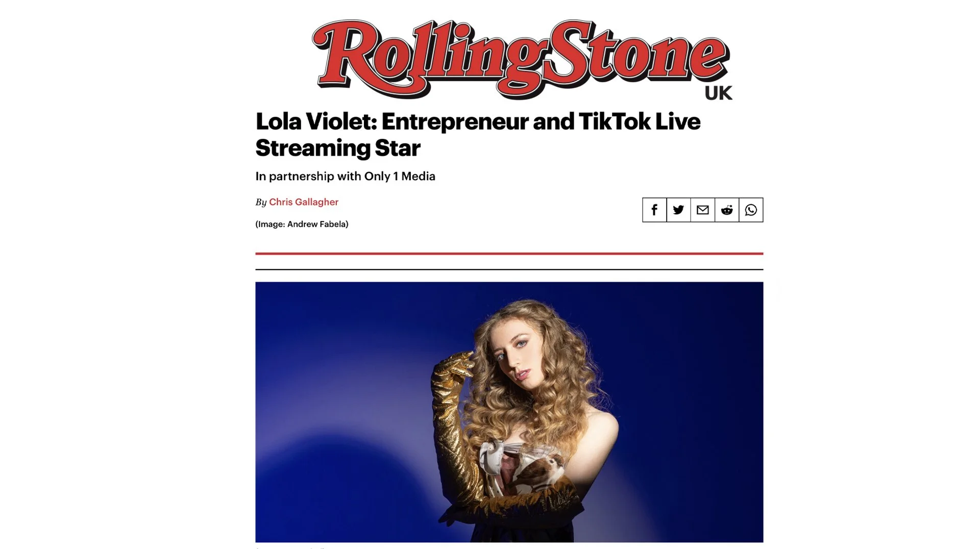Click the red divider line
The image size is (980, 549).
point(509,253)
